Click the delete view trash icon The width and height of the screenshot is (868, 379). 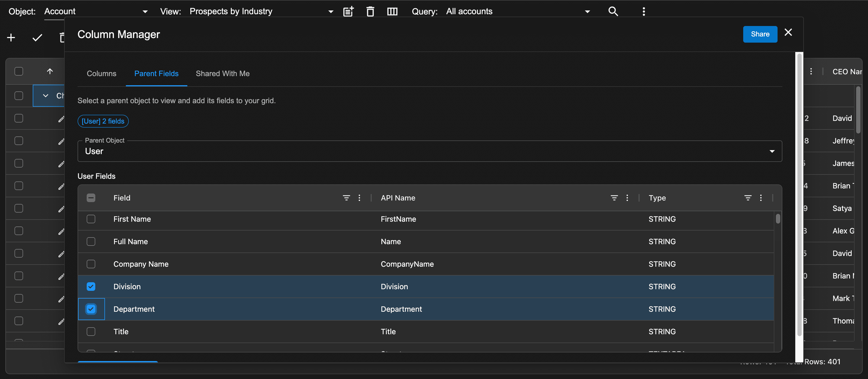(x=370, y=12)
